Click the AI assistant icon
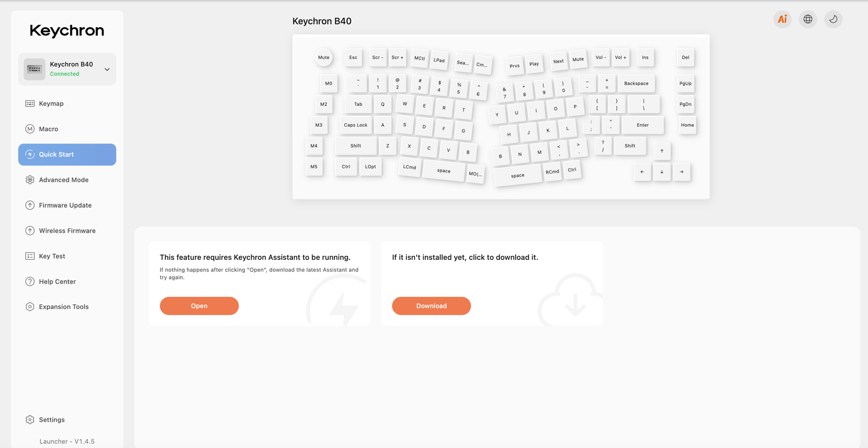 [782, 19]
